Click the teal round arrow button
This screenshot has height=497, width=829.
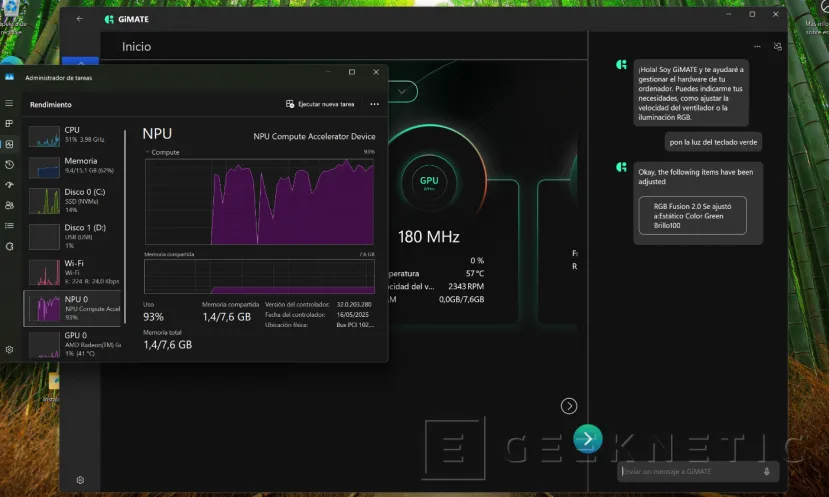(587, 438)
